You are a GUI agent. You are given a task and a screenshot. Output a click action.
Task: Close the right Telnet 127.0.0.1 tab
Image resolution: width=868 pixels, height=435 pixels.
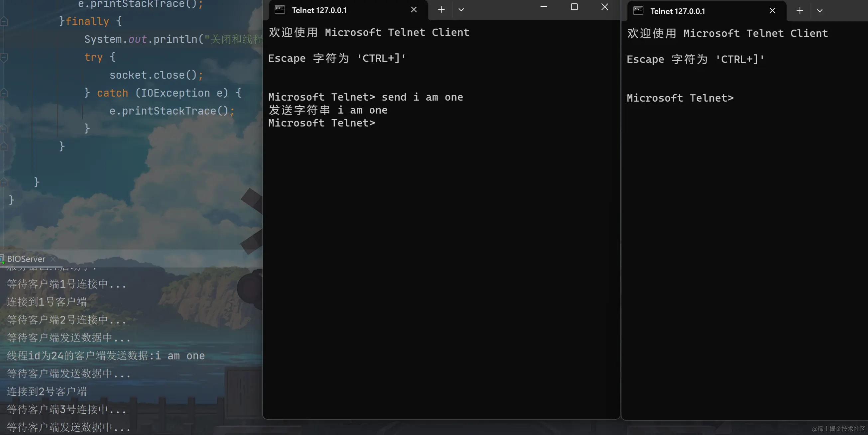(772, 11)
